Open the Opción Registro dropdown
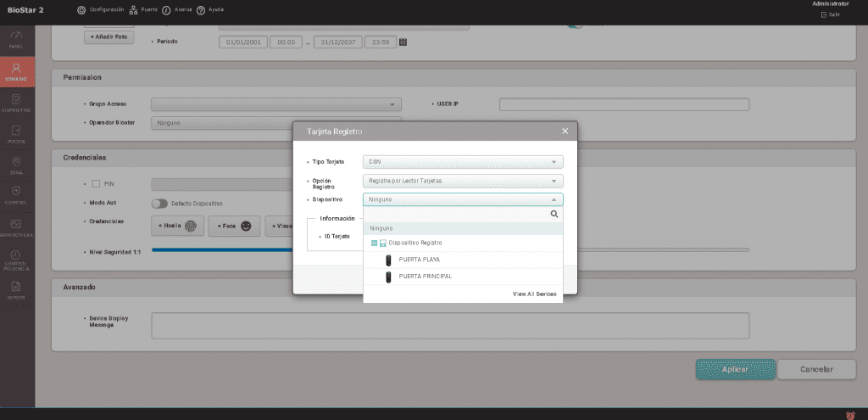 click(462, 181)
